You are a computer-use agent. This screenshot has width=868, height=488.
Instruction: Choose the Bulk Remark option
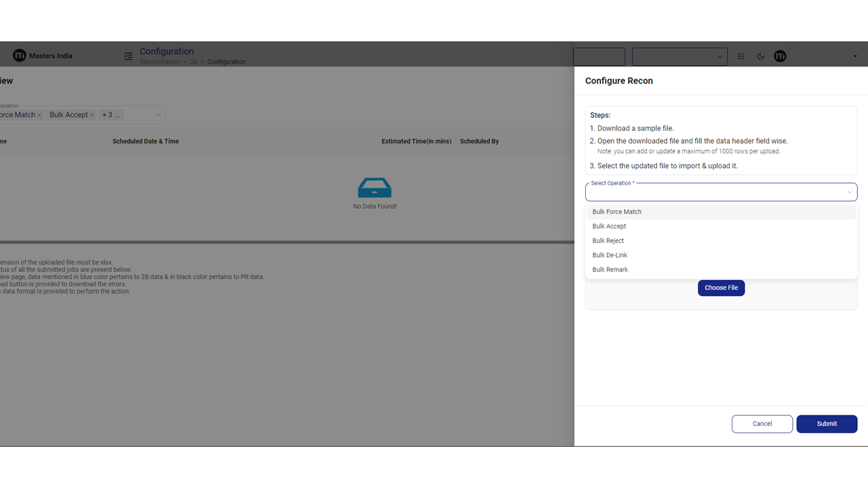pos(610,270)
